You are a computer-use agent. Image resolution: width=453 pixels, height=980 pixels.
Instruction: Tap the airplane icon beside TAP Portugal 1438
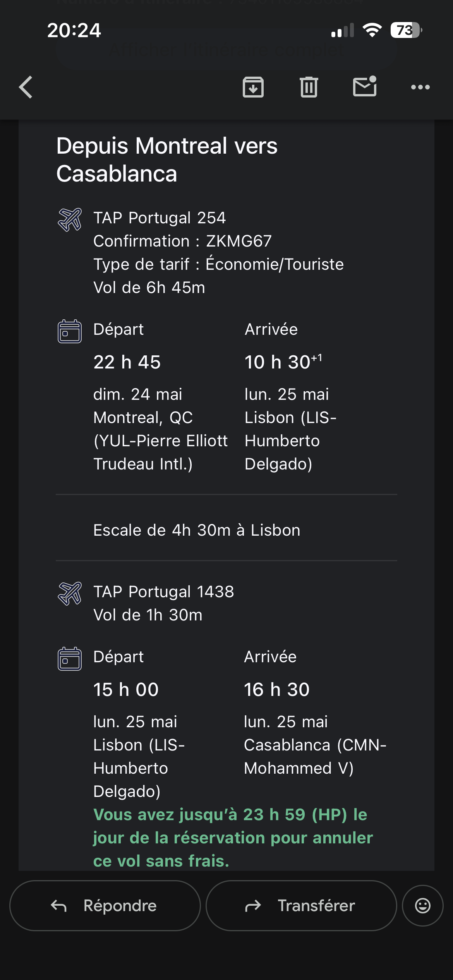tap(70, 593)
